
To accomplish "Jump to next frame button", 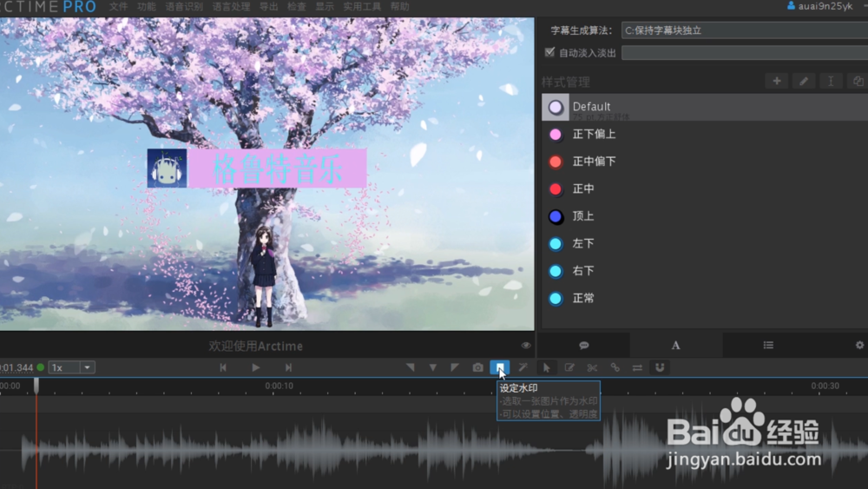I will point(288,367).
